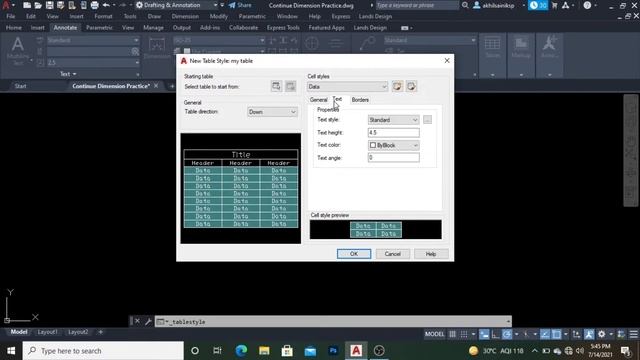Open the Drafting & Annotation workspace dropdown
640x360 pixels.
point(176,5)
